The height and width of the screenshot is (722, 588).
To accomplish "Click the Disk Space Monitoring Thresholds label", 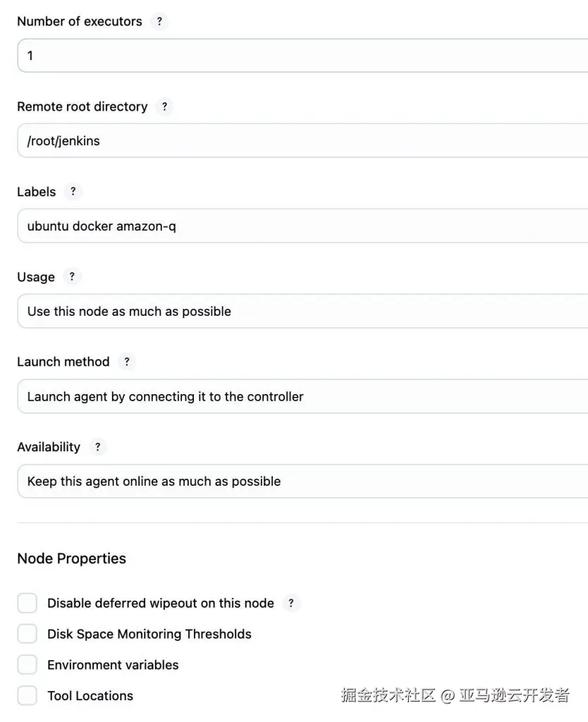I will tap(149, 634).
